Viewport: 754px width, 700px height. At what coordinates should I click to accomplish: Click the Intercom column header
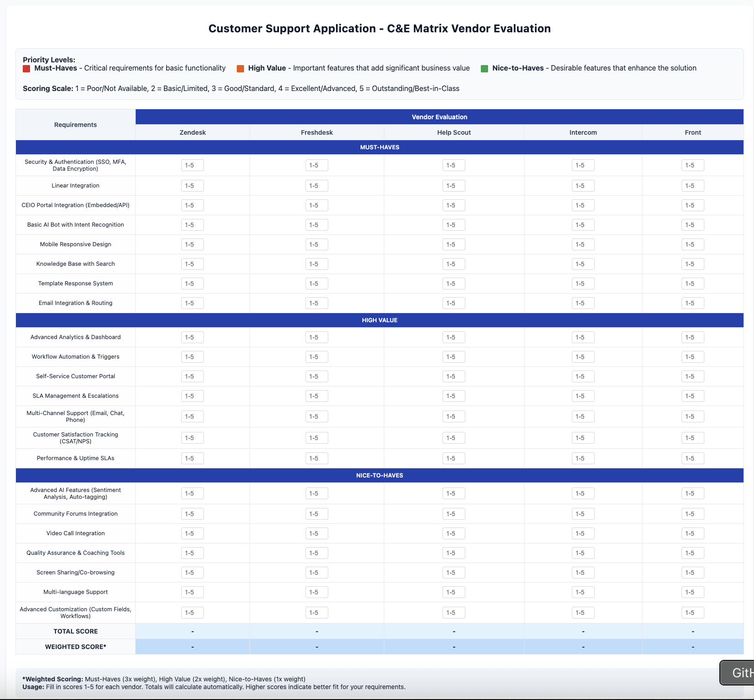point(583,132)
